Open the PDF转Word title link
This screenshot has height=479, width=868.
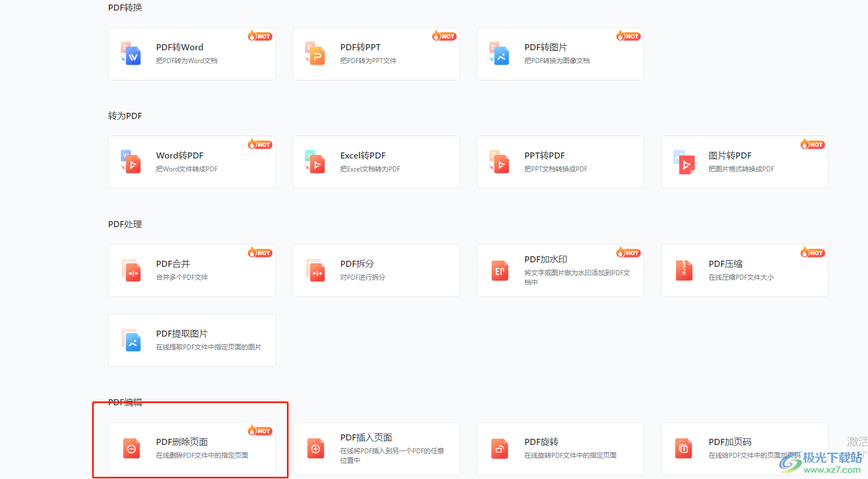click(x=180, y=47)
